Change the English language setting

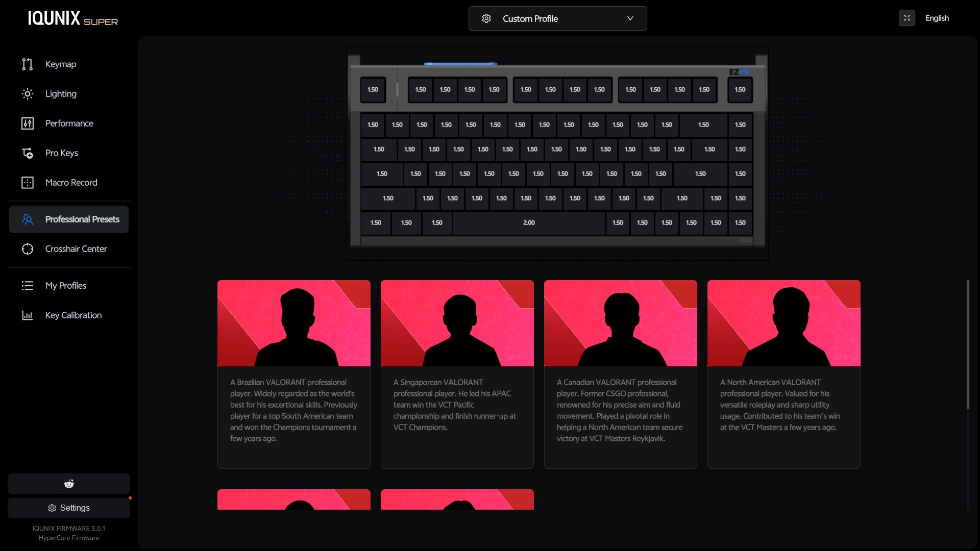click(x=937, y=18)
